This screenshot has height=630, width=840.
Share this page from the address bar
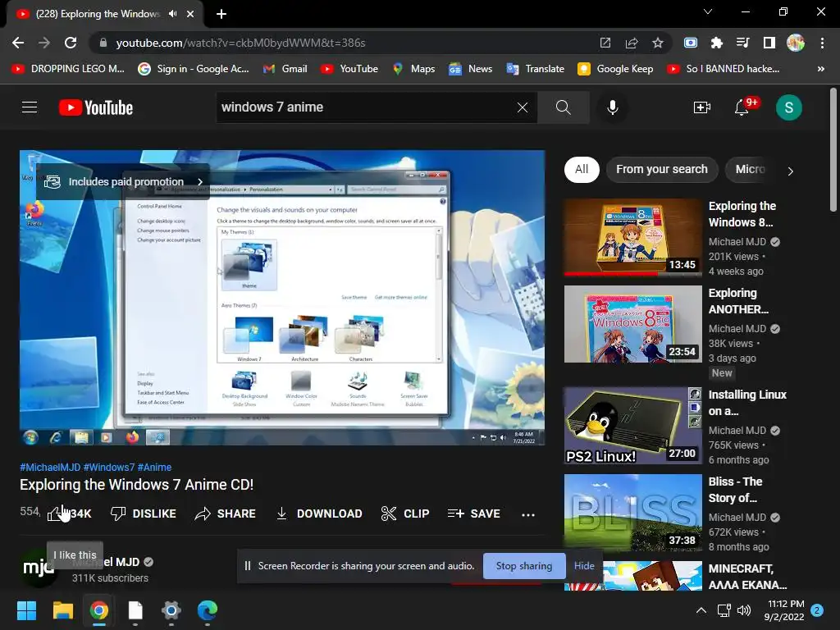[632, 43]
